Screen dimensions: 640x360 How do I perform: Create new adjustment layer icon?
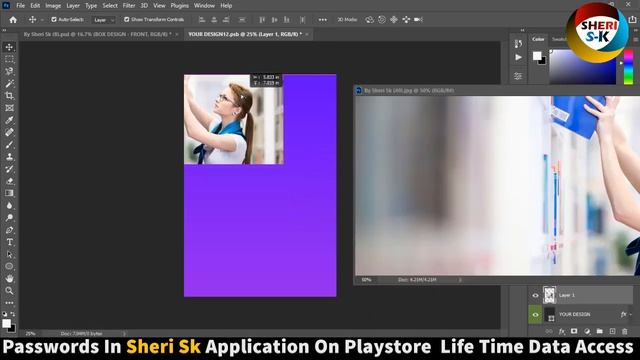click(587, 331)
